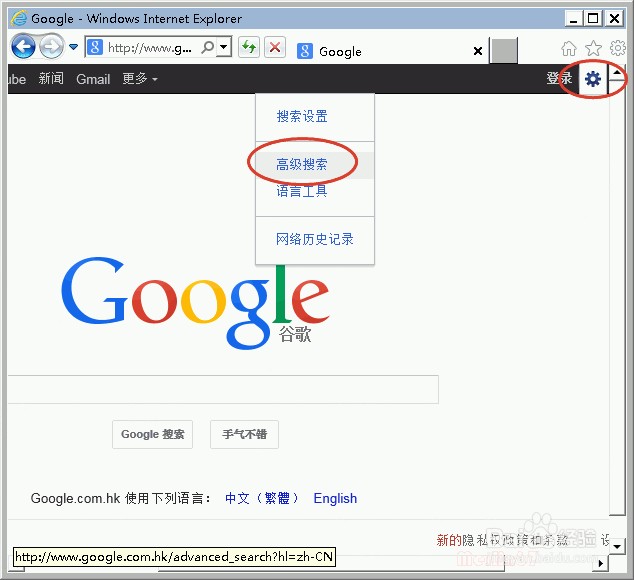Click the 手气不错 button
This screenshot has height=580, width=634.
[244, 434]
